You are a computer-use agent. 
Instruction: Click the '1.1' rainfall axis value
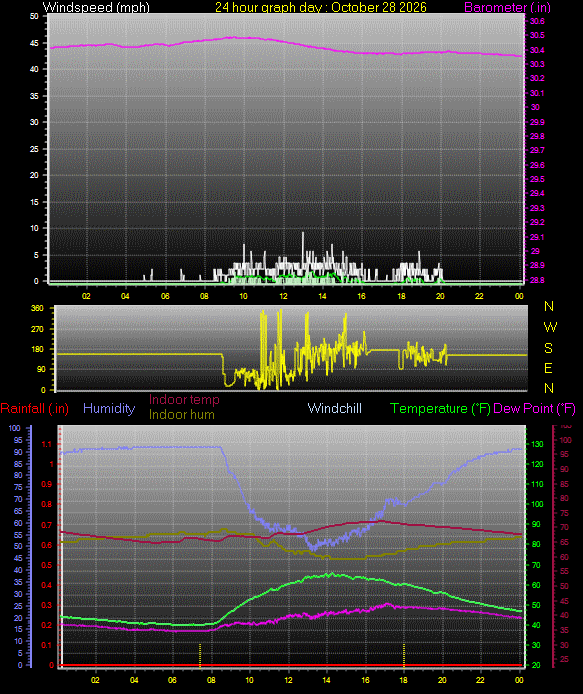pyautogui.click(x=47, y=444)
